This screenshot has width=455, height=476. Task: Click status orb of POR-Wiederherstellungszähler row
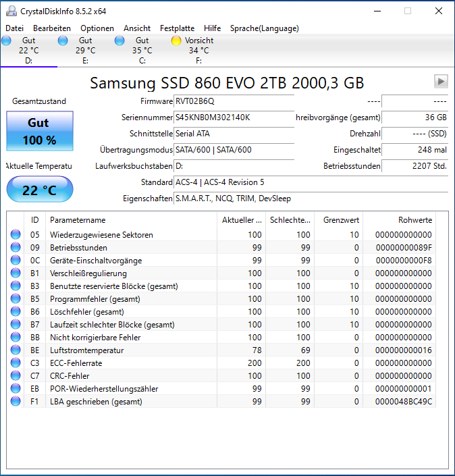[16, 388]
